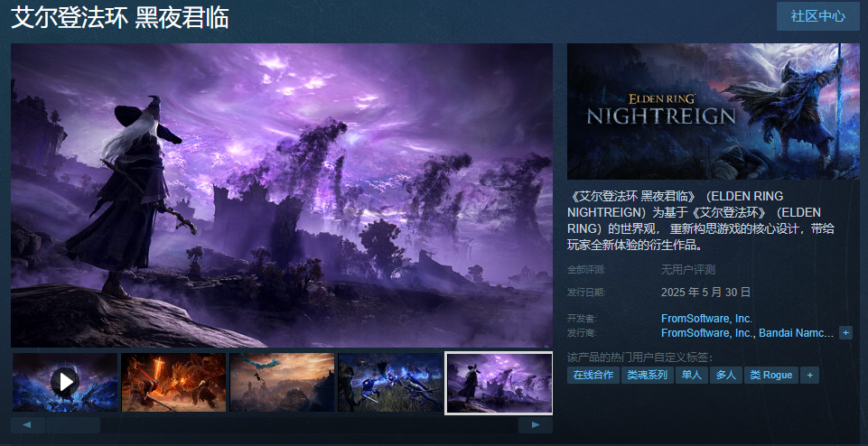
Task: Open publisher link Bandai Namco
Action: (796, 332)
